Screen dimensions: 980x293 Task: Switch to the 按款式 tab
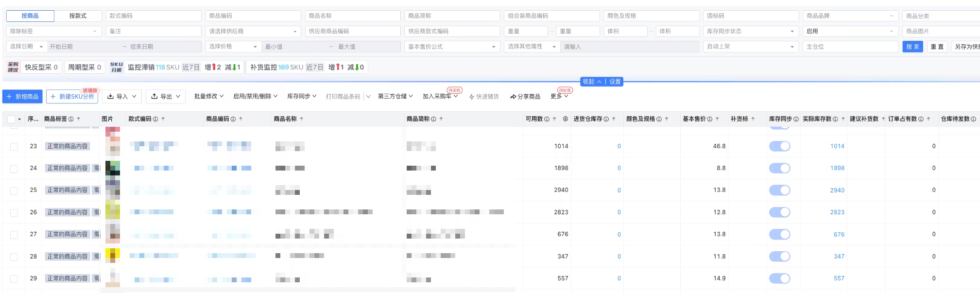pyautogui.click(x=78, y=16)
